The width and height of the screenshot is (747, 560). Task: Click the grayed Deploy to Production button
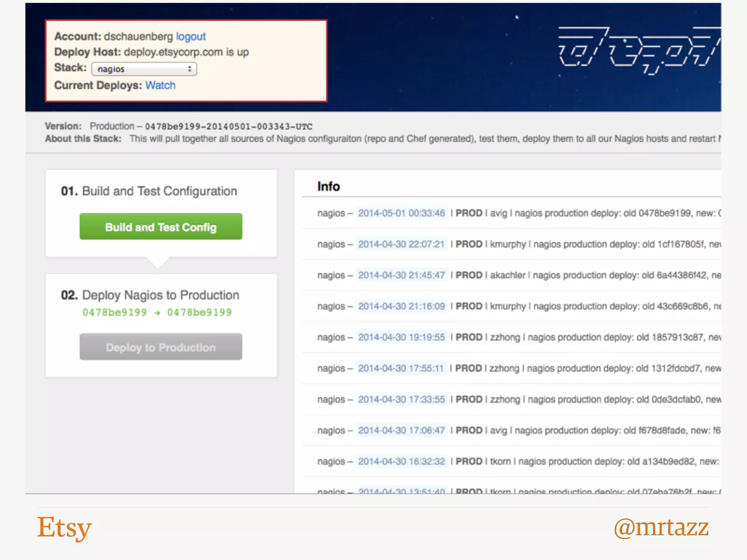pos(161,347)
